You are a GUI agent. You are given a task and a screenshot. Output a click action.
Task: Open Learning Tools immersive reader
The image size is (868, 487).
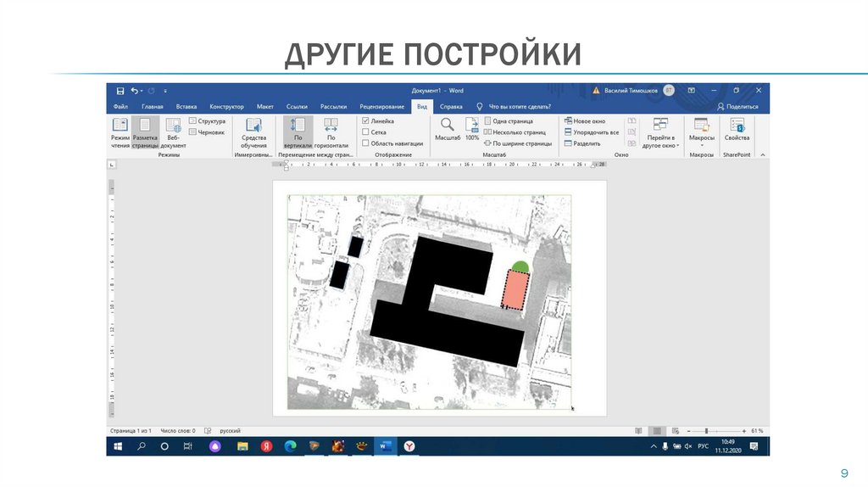tap(253, 132)
